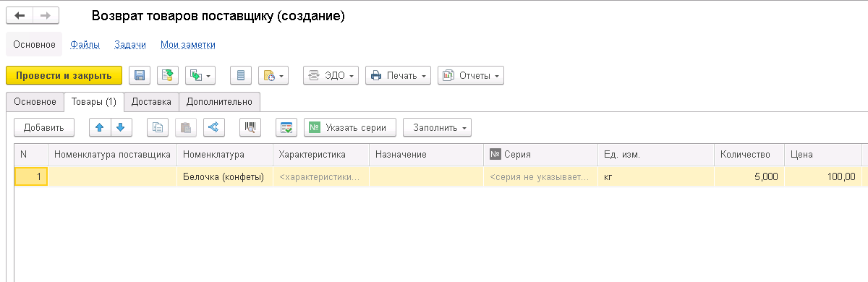Open the goods selection check icon
The width and height of the screenshot is (868, 282).
click(x=286, y=127)
